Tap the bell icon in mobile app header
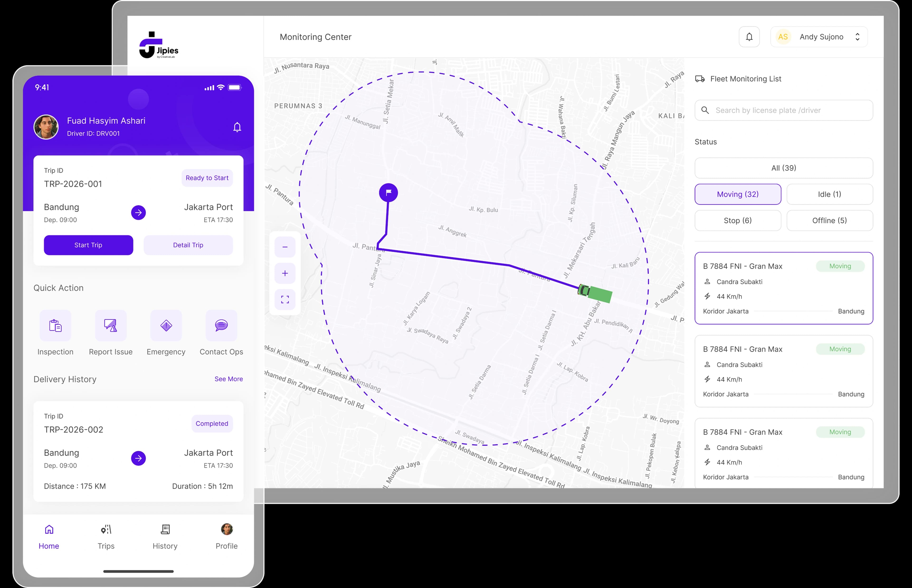912x588 pixels. [237, 127]
